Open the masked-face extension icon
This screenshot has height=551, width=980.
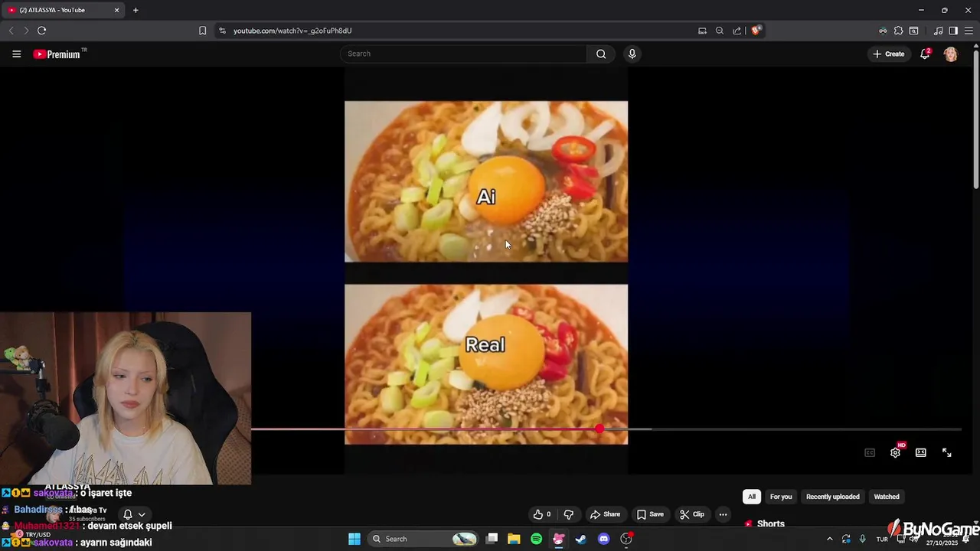[x=883, y=31]
